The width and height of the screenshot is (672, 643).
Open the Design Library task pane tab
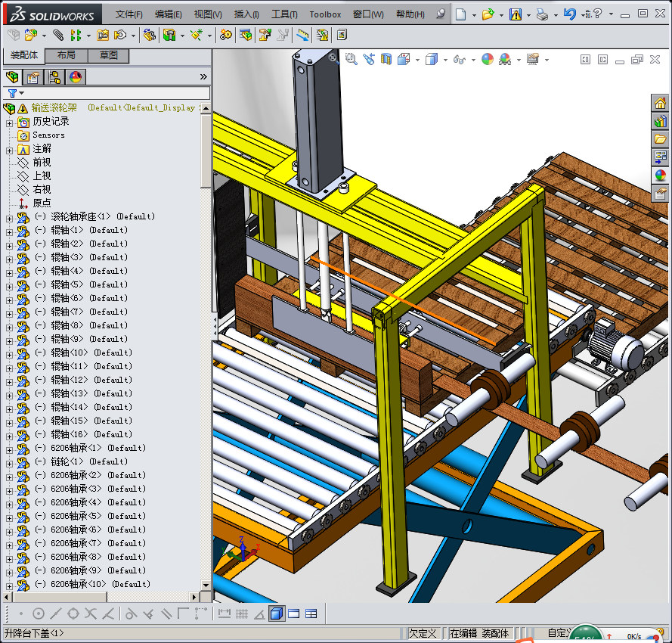(x=660, y=121)
